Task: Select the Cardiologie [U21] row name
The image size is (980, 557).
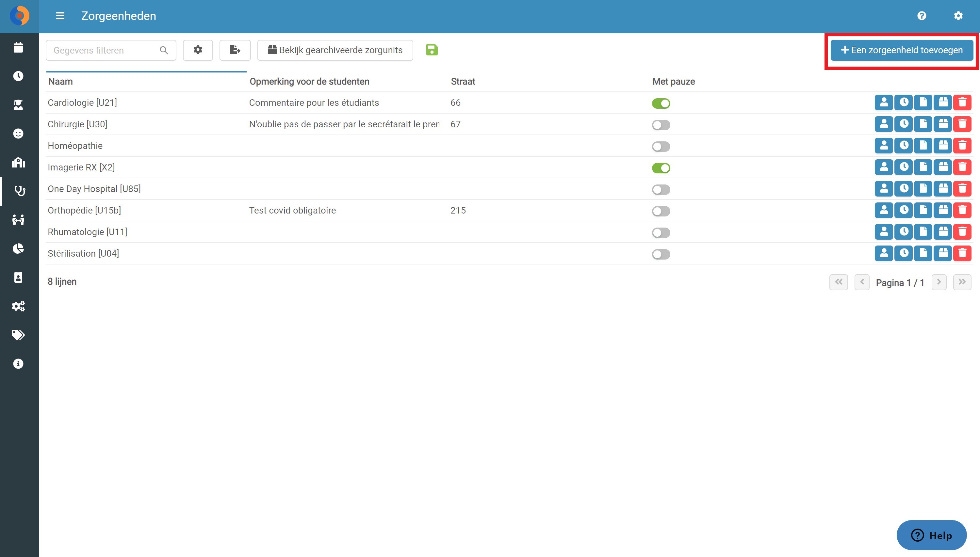Action: click(x=82, y=103)
